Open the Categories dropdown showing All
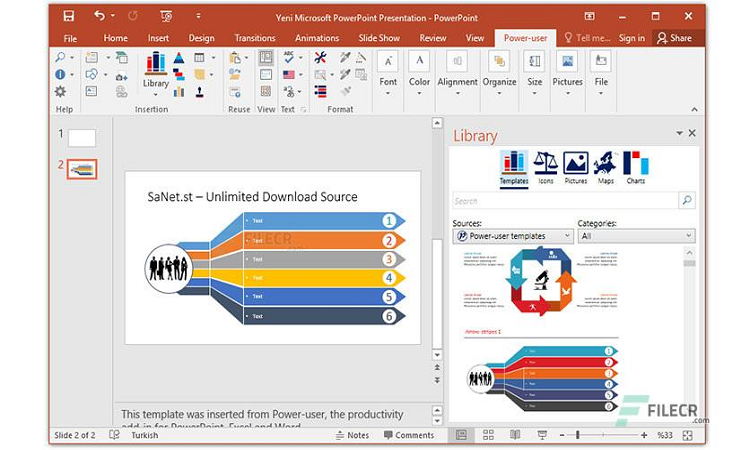 tap(636, 236)
